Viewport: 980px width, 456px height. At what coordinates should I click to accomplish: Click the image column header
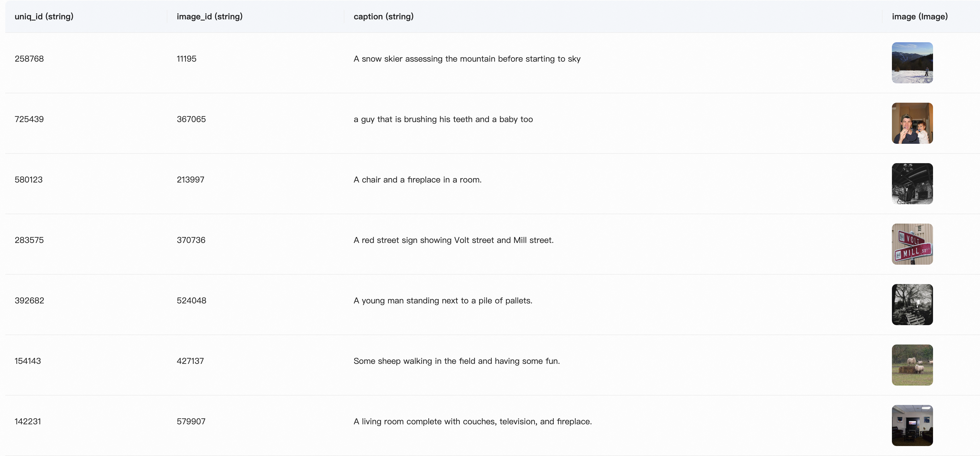920,17
